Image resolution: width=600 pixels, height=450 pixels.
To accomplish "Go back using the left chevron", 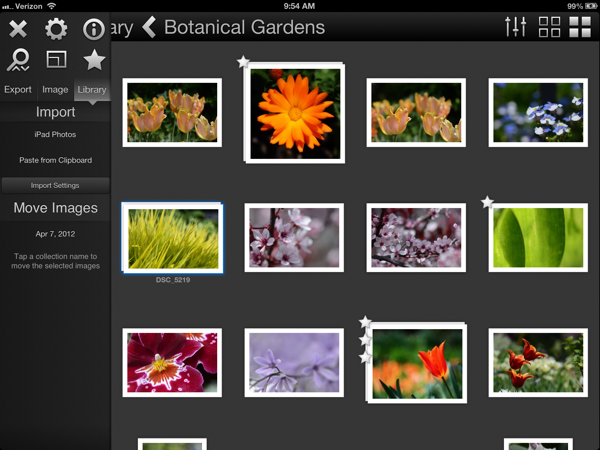I will click(x=149, y=27).
